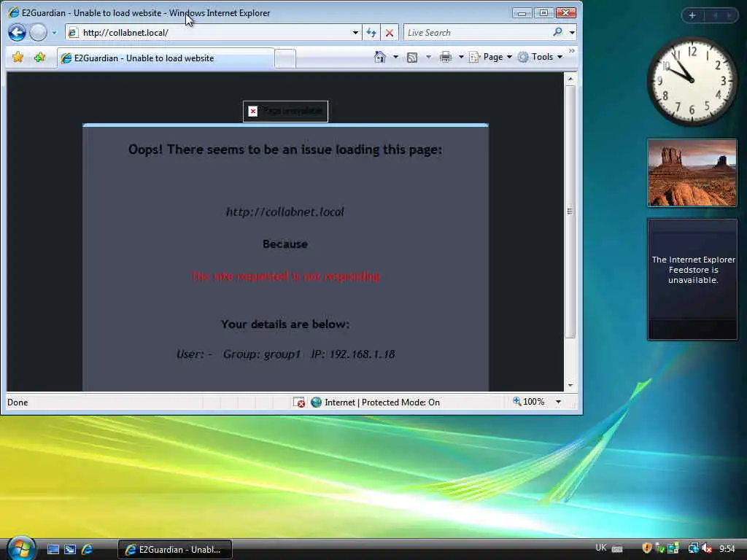This screenshot has width=747, height=560.
Task: Click the keyboard icon beside UK
Action: click(x=617, y=549)
